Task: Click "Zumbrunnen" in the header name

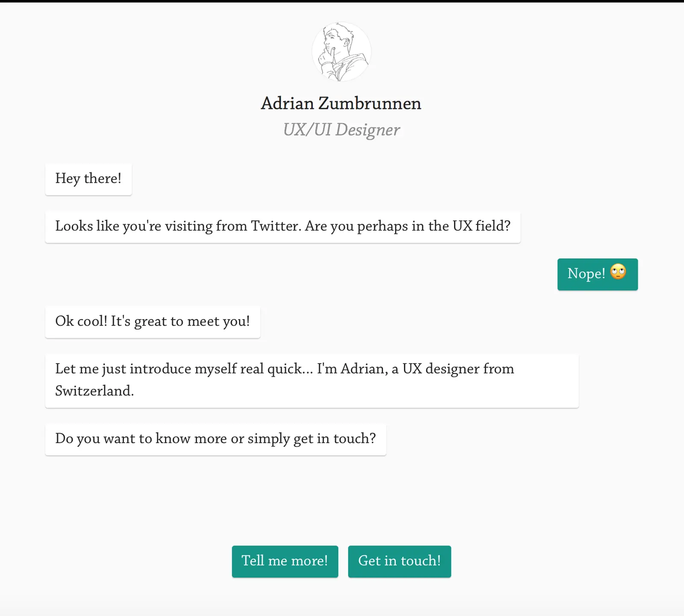Action: [370, 103]
